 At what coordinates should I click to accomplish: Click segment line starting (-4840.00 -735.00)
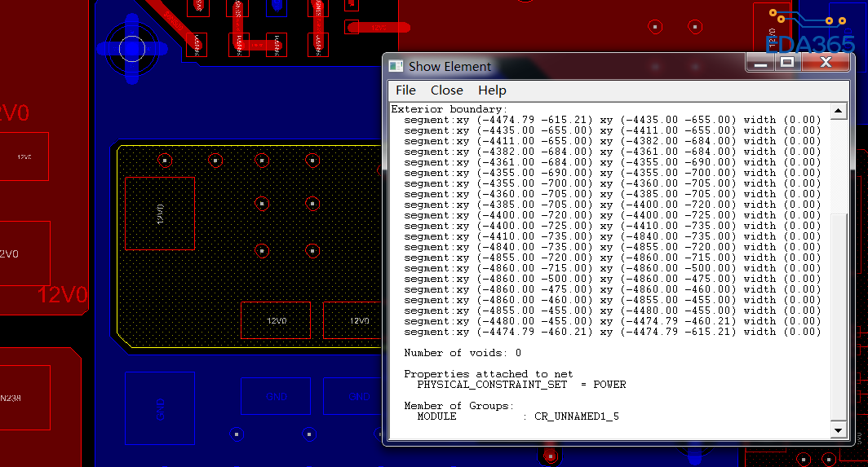(x=612, y=247)
